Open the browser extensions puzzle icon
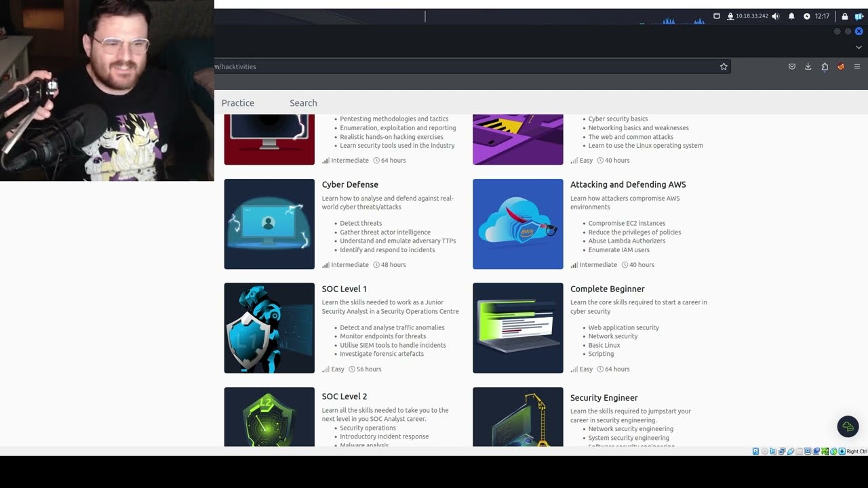868x488 pixels. pos(825,66)
